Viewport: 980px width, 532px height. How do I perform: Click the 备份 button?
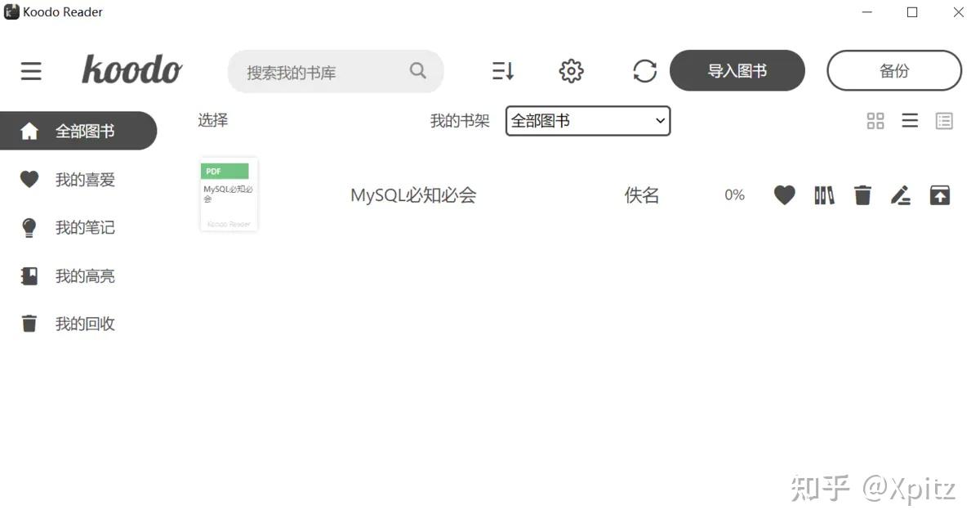(x=894, y=71)
